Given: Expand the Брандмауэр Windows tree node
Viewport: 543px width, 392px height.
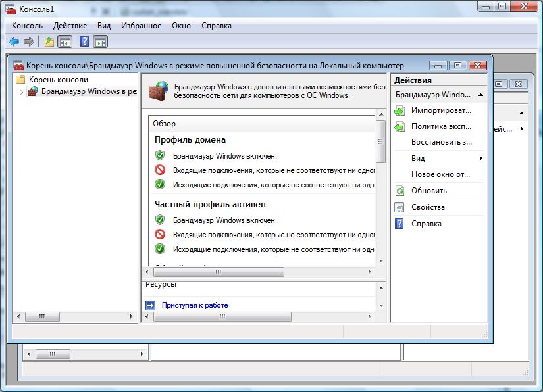Looking at the screenshot, I should tap(21, 92).
